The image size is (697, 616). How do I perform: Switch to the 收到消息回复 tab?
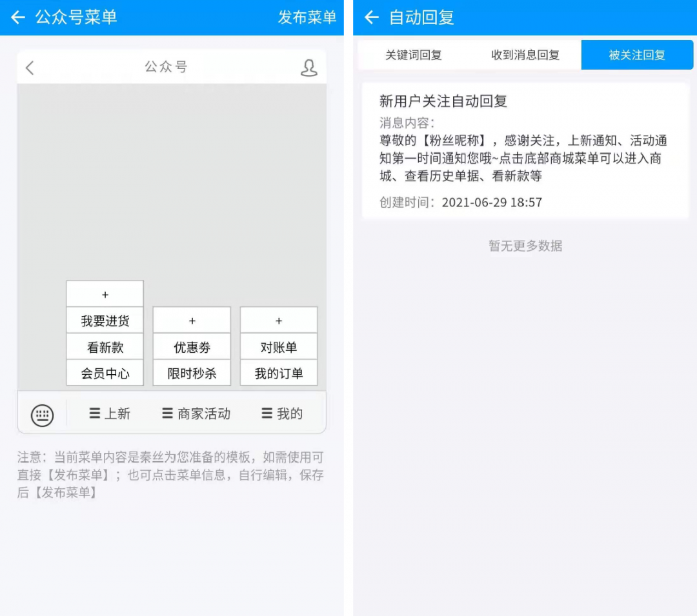(525, 55)
